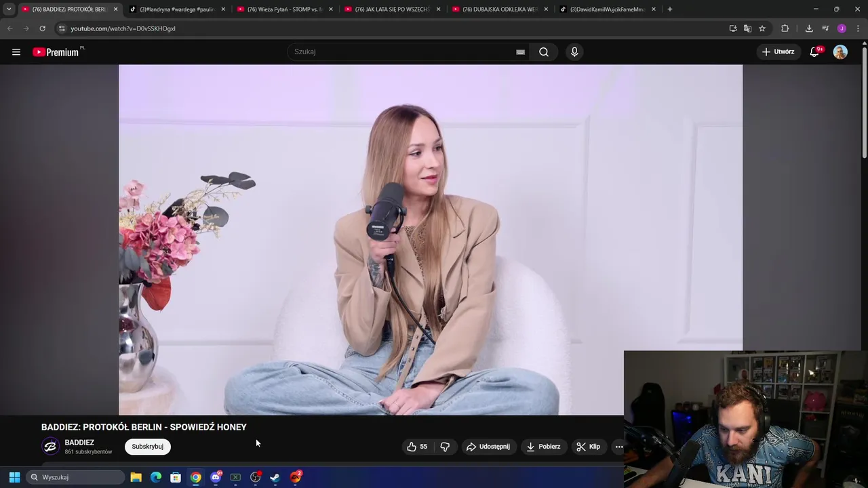Open File Explorer from taskbar

pos(136,477)
